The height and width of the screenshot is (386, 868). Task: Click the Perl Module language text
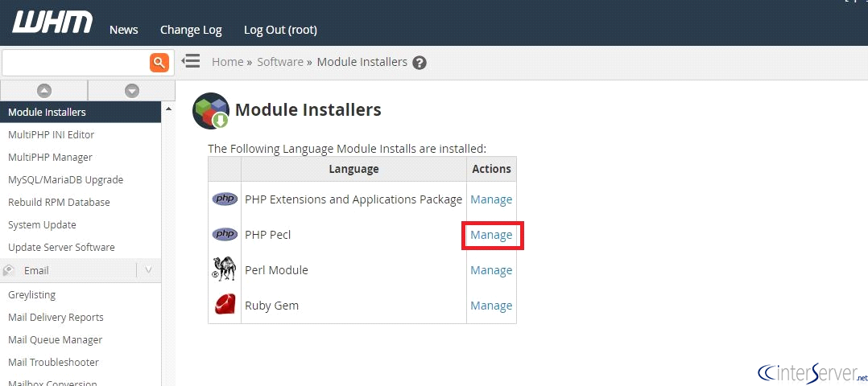point(276,270)
